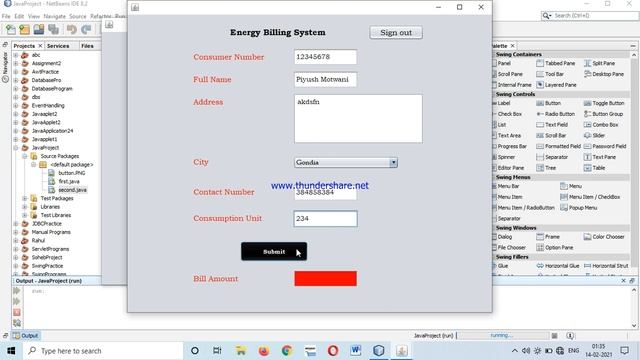Expand the EventHandling project node
The height and width of the screenshot is (360, 640).
[16, 106]
